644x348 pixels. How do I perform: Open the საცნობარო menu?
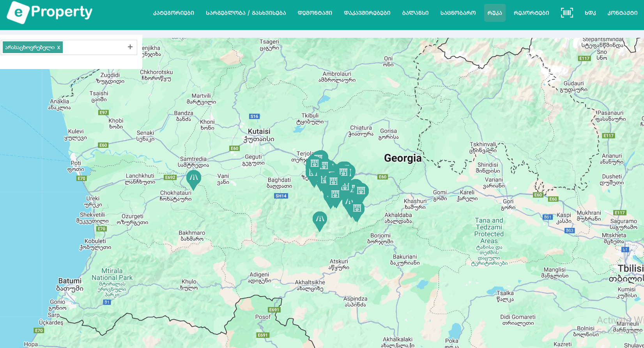pos(458,13)
